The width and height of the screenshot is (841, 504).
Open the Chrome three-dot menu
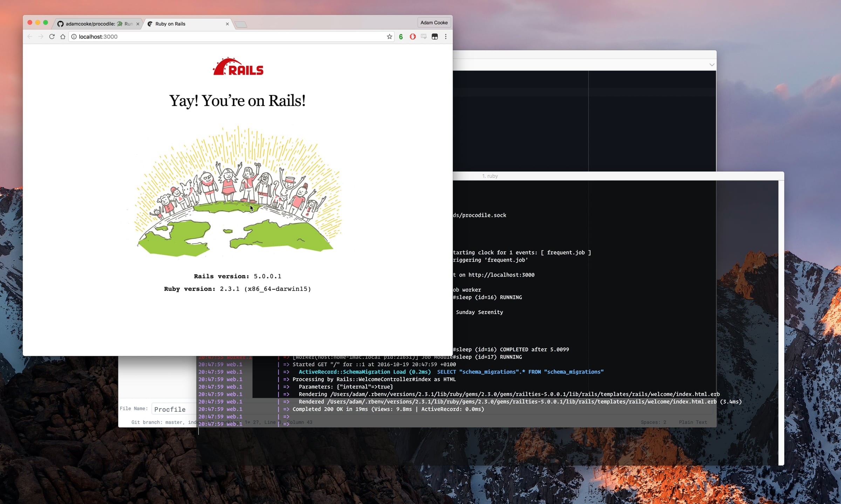(446, 36)
